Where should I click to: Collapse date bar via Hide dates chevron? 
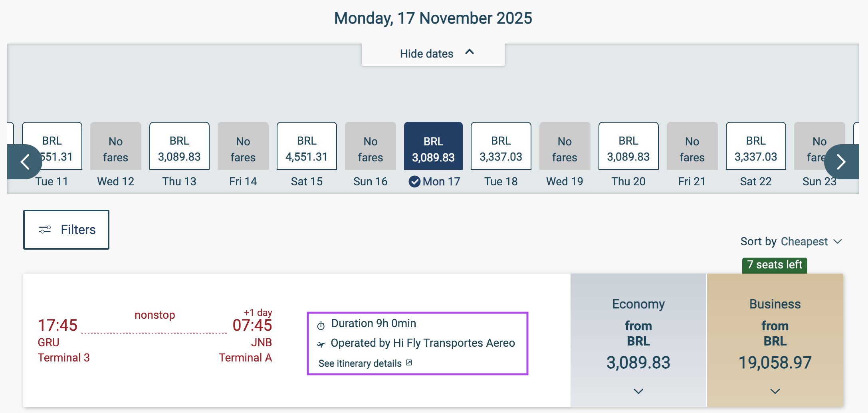[470, 52]
